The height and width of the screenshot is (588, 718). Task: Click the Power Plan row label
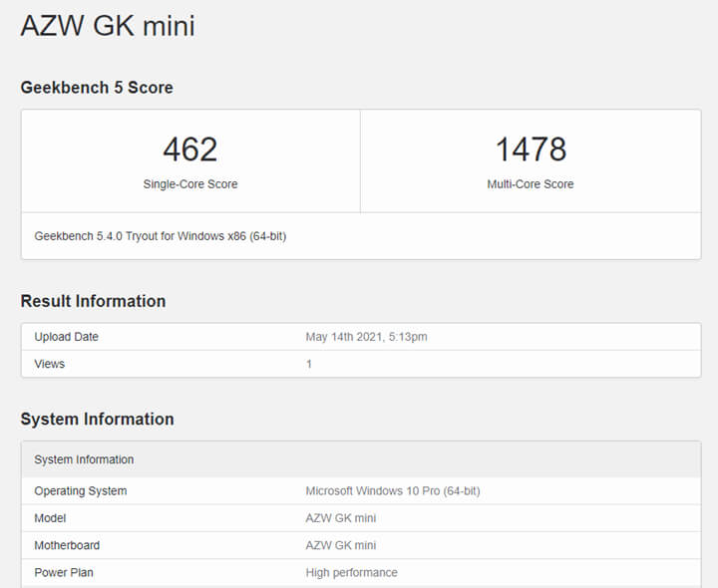(64, 572)
